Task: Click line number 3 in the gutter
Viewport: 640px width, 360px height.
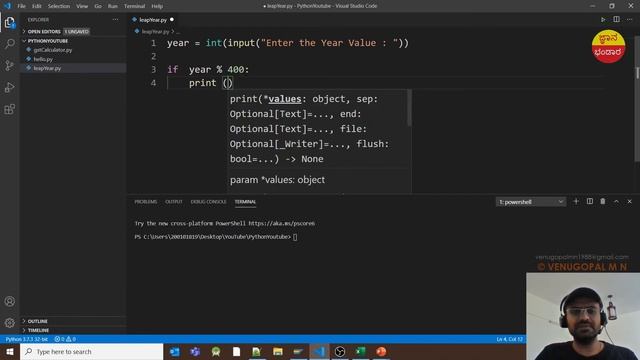Action: tap(153, 69)
